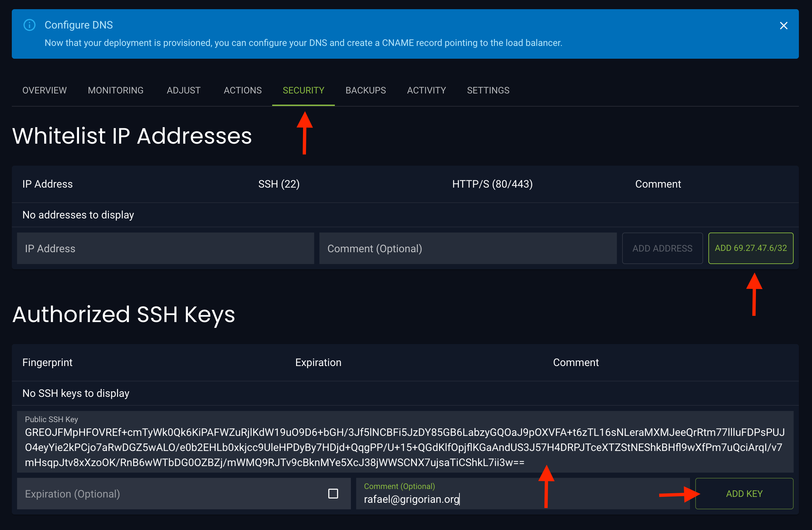Screen dimensions: 812x530
Task: Select the Adjust tab
Action: point(183,90)
